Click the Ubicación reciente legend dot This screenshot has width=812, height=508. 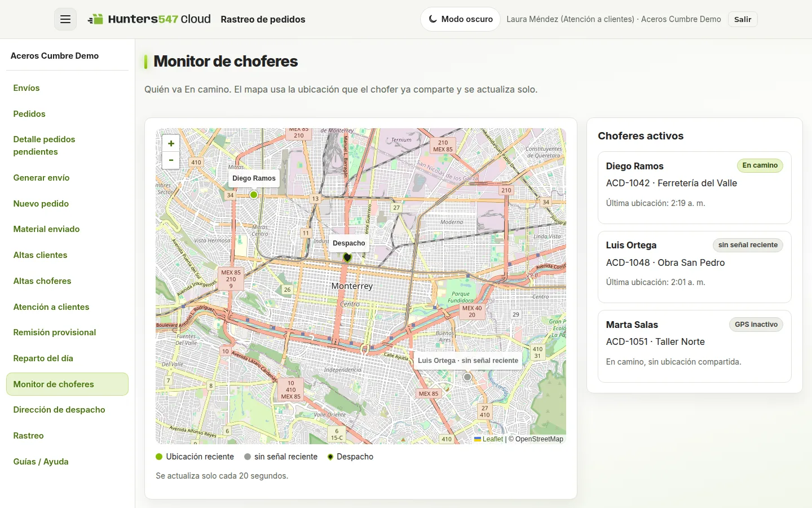(x=159, y=457)
